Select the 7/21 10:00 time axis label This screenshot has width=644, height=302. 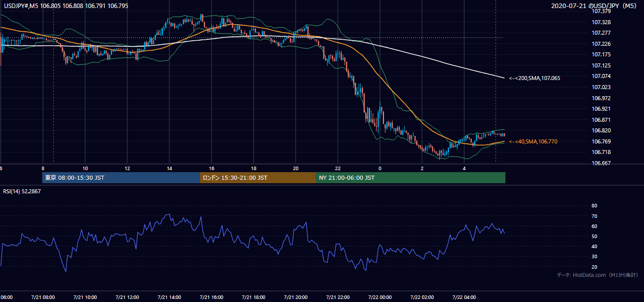(85, 297)
